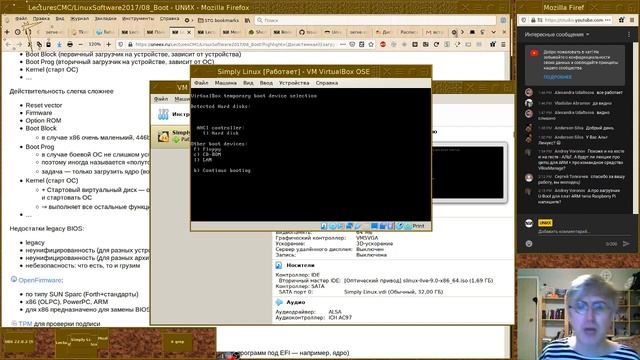Screen dimensions: 640x360
Task: Click the VM preview thumbnail in VirtualBox Manager
Action: point(467,172)
